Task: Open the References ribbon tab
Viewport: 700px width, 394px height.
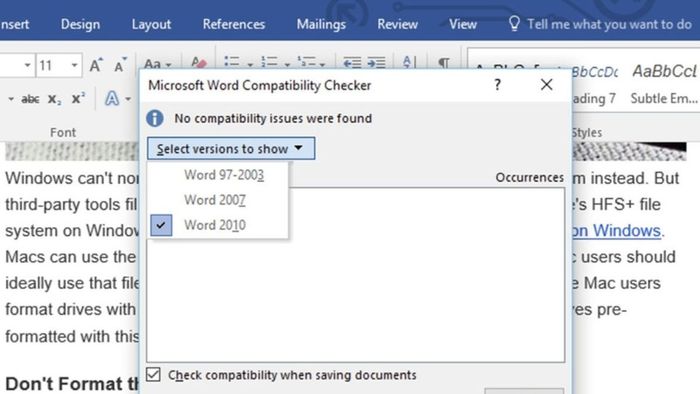Action: click(x=233, y=24)
